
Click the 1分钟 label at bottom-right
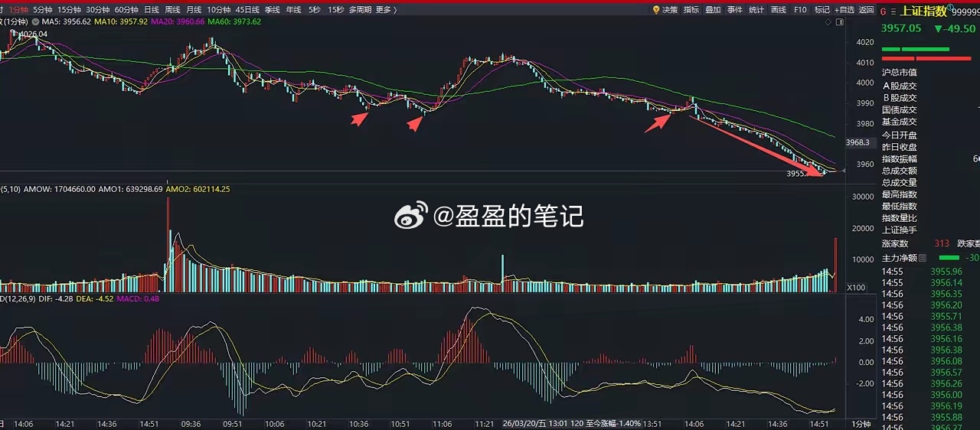[x=861, y=424]
